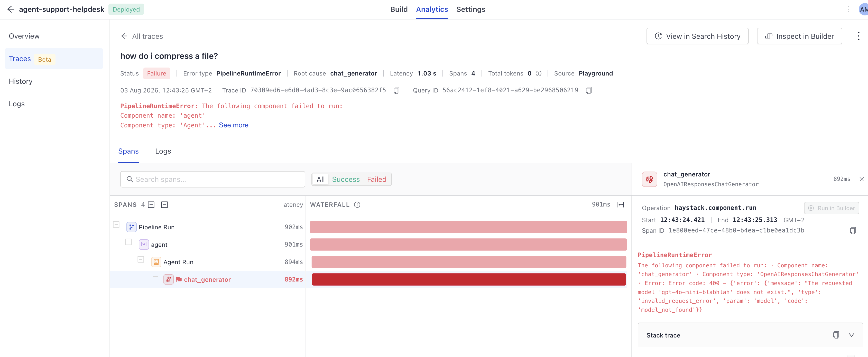The width and height of the screenshot is (868, 357).
Task: Select the Pipeline Run span row
Action: pyautogui.click(x=208, y=227)
